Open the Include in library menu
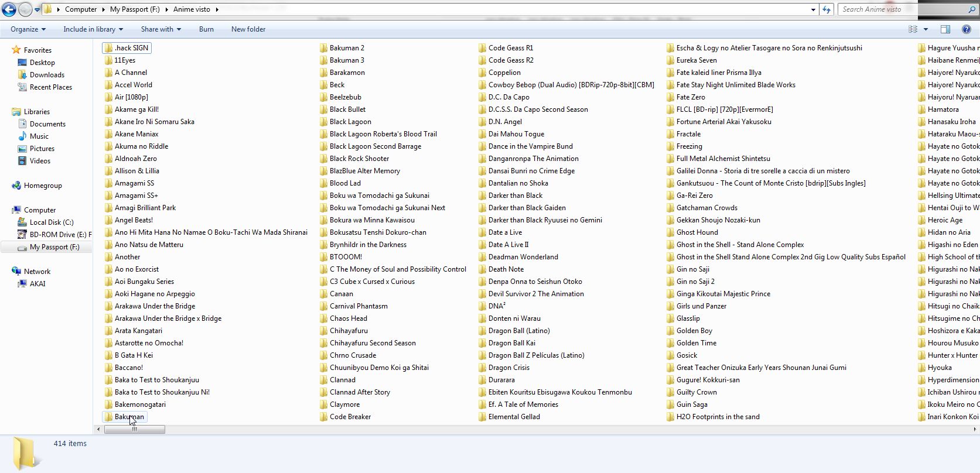980x473 pixels. [93, 29]
